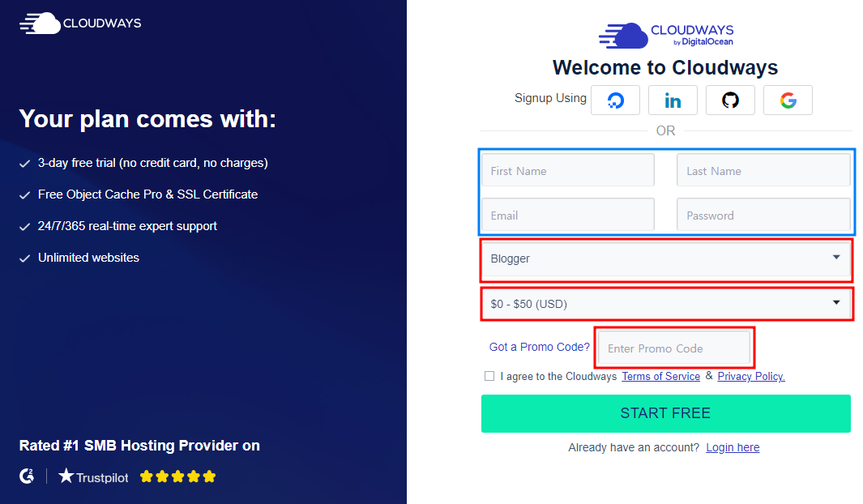This screenshot has height=504, width=863.
Task: Open the Terms of Service link
Action: (x=660, y=376)
